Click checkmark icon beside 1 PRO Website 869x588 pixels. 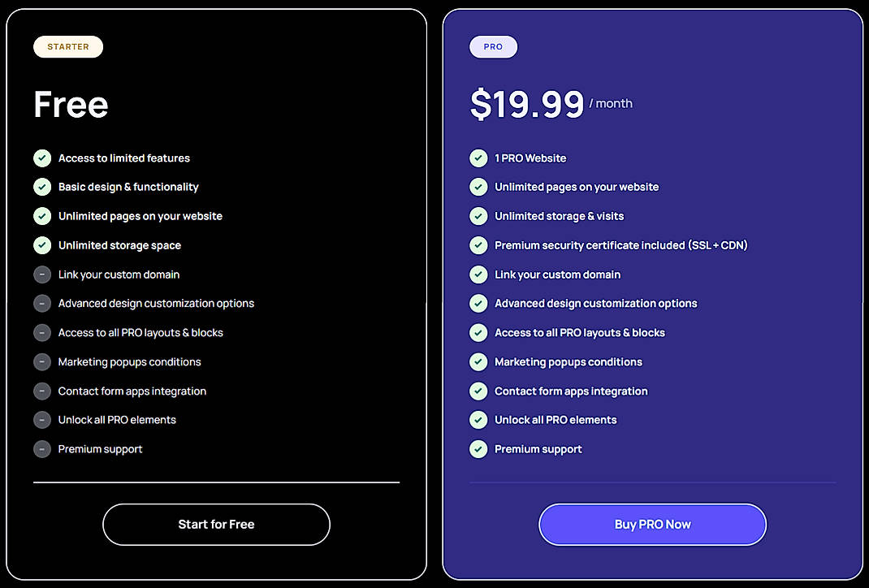(478, 158)
